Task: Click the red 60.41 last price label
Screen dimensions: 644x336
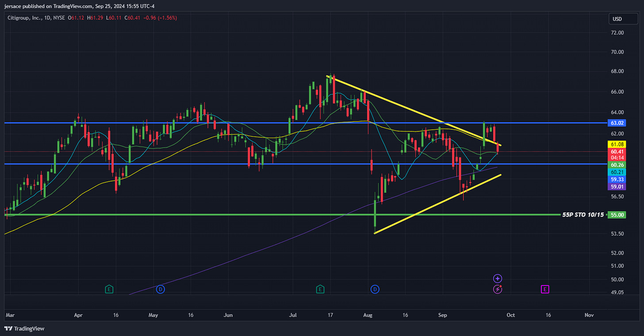Action: (617, 151)
